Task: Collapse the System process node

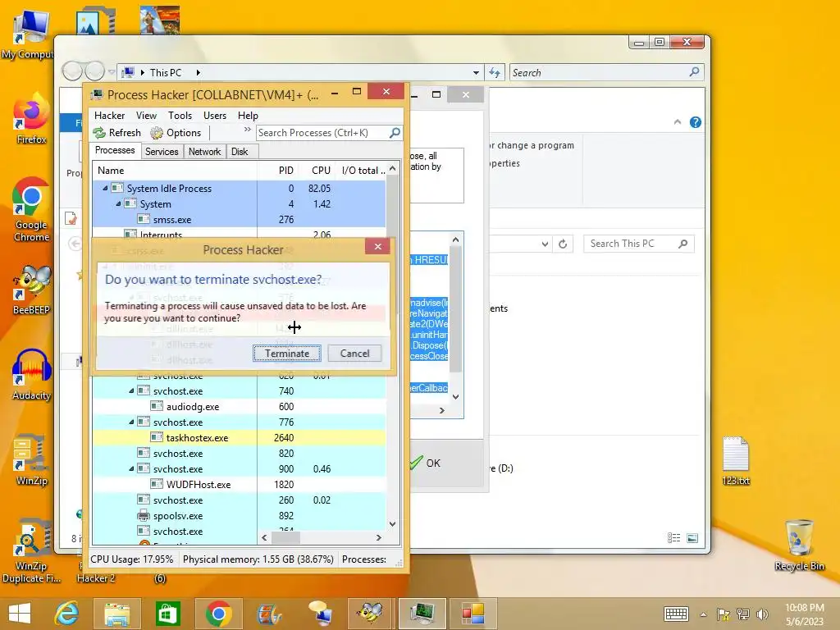Action: tap(118, 203)
